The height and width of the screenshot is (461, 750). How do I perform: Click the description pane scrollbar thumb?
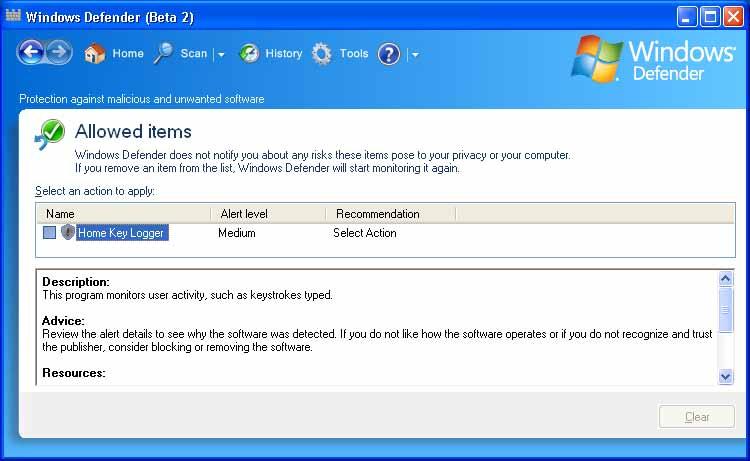click(x=726, y=309)
